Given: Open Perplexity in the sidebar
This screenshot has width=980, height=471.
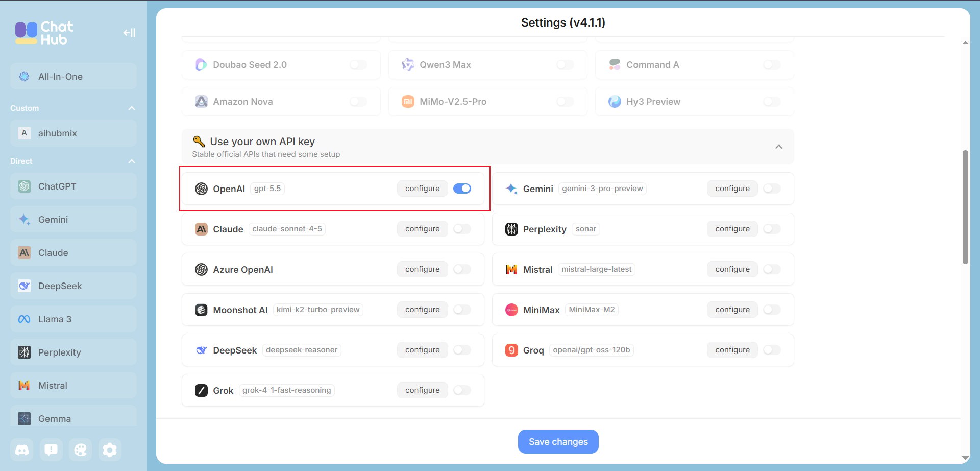Looking at the screenshot, I should (73, 352).
